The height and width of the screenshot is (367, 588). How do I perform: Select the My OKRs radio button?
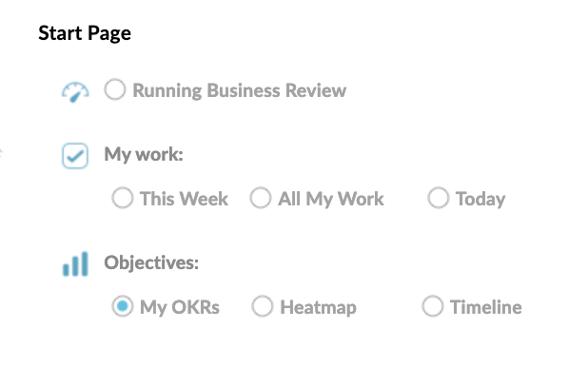point(122,306)
